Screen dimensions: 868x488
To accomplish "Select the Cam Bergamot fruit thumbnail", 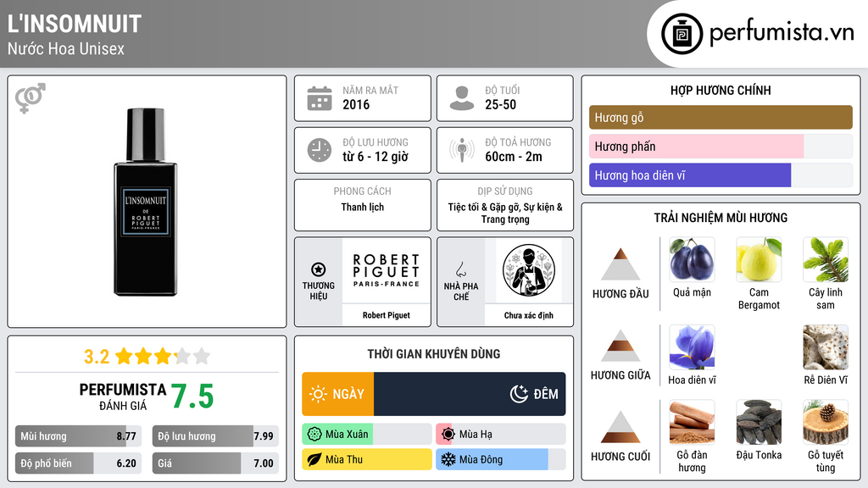I will [x=759, y=259].
